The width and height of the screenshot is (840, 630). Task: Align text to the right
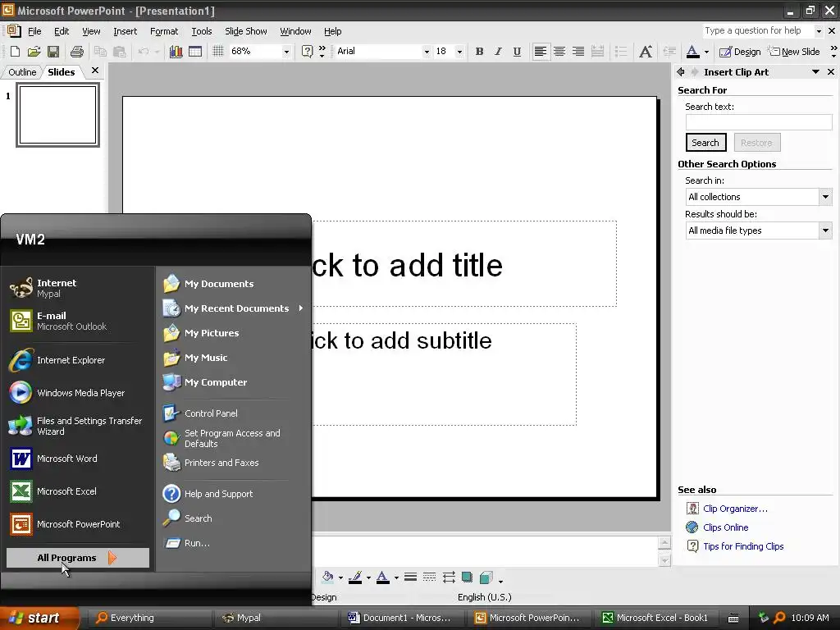click(x=578, y=52)
